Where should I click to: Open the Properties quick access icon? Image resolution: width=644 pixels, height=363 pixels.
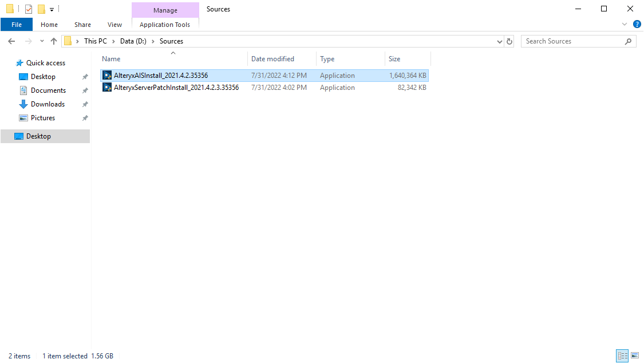pos(29,9)
